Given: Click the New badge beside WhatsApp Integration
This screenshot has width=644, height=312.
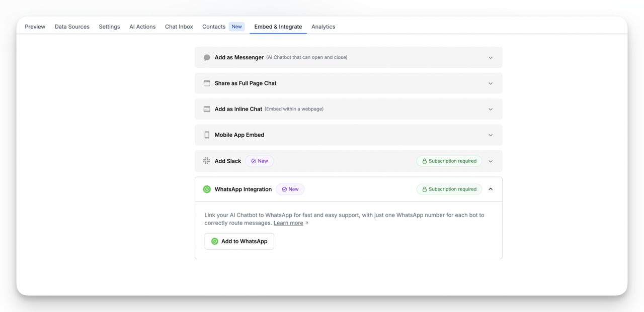Looking at the screenshot, I should pos(290,189).
